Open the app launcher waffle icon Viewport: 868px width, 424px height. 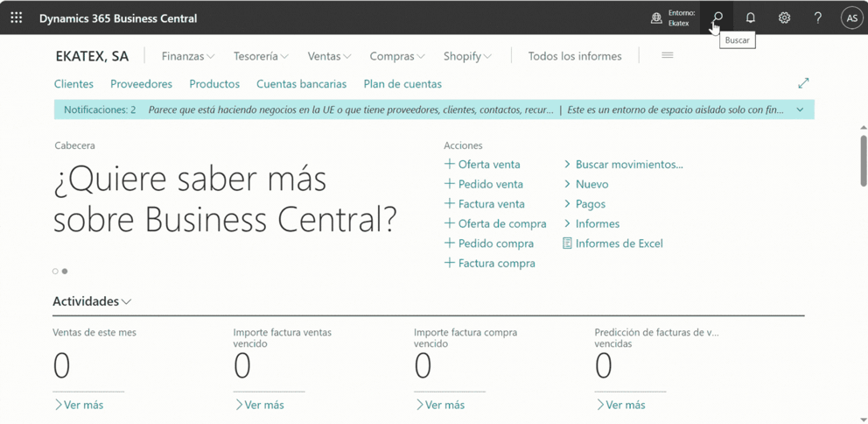[x=17, y=18]
